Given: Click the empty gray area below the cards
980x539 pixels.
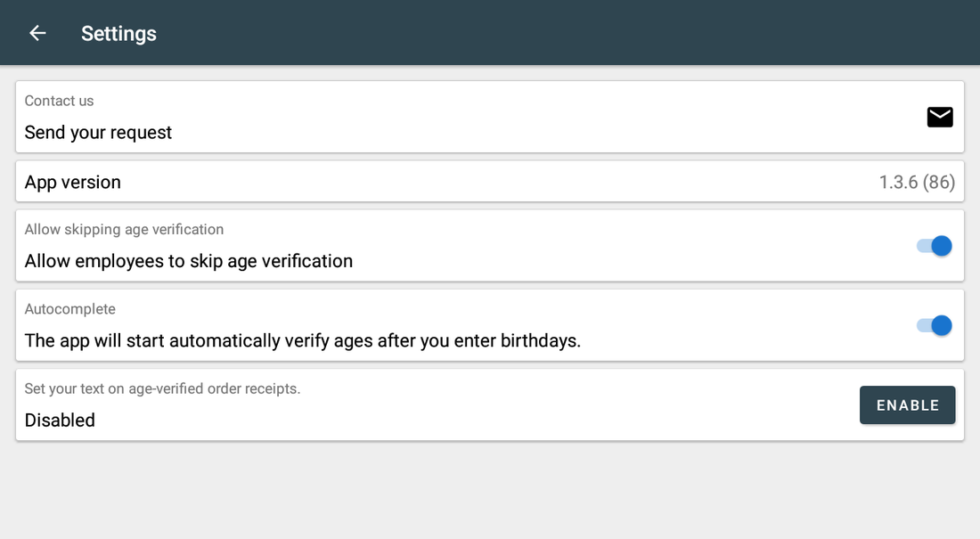Looking at the screenshot, I should click(x=490, y=491).
